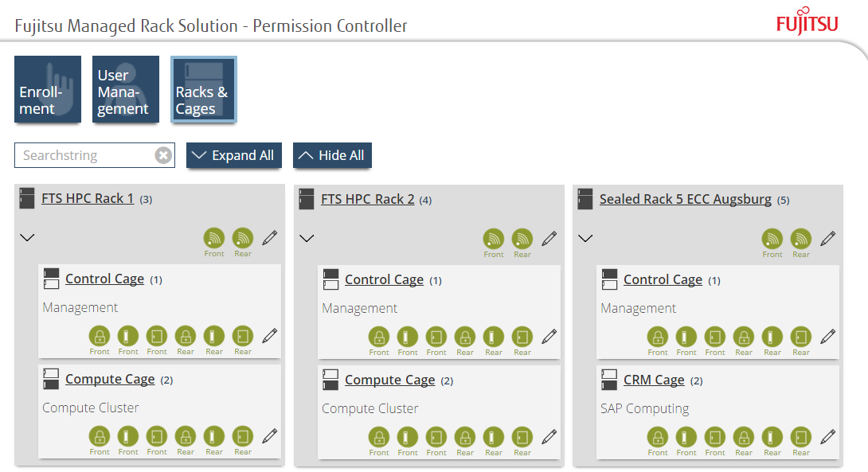Toggle first Rear lock in Rack 1 Compute Cage
This screenshot has height=472, width=868.
click(186, 436)
